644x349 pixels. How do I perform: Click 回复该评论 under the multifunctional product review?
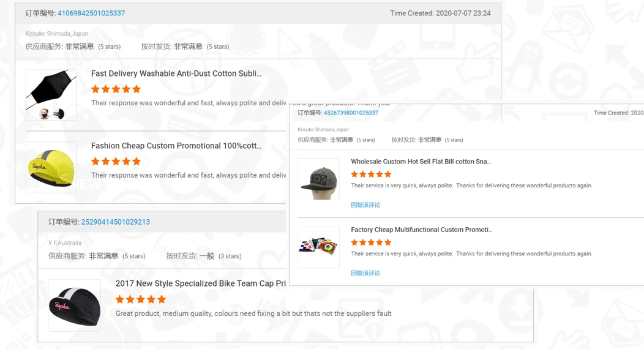(x=365, y=273)
